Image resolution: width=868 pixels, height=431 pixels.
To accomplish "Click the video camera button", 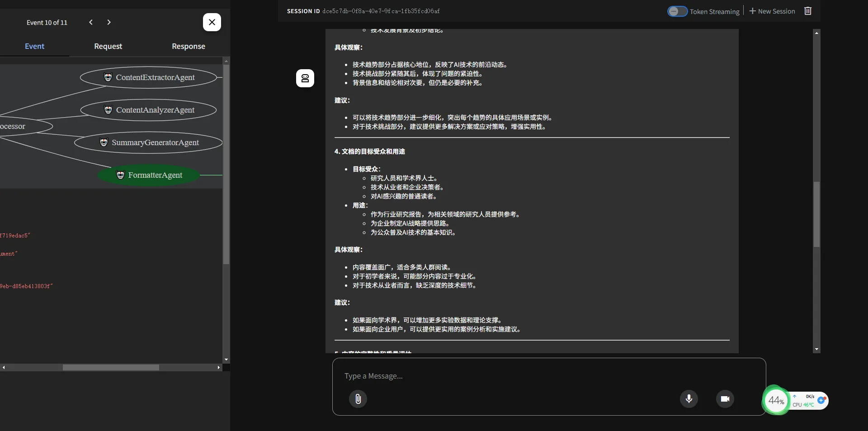I will 725,399.
